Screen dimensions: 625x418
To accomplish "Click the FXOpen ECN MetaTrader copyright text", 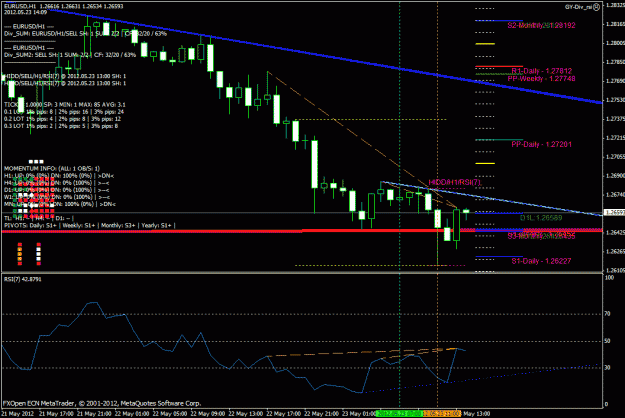I will pyautogui.click(x=102, y=403).
